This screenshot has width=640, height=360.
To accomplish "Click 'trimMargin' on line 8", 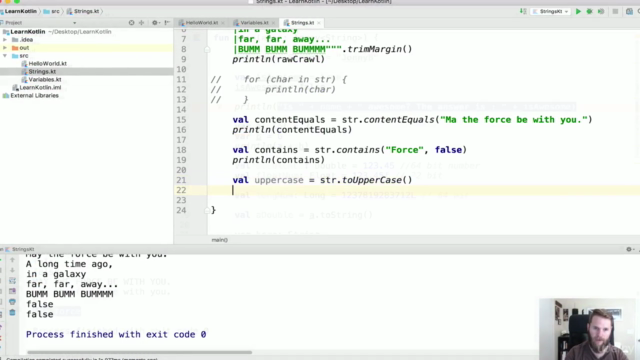I will (x=374, y=49).
